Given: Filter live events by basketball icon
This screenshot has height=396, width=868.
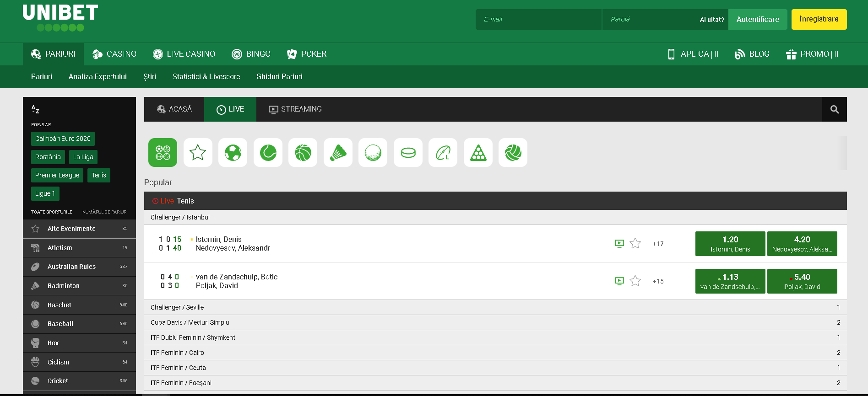Looking at the screenshot, I should (x=303, y=152).
